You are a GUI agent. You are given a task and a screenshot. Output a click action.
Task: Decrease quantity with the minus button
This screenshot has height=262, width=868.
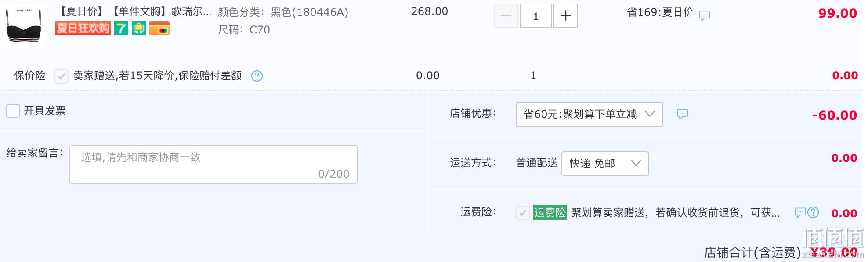[x=506, y=16]
